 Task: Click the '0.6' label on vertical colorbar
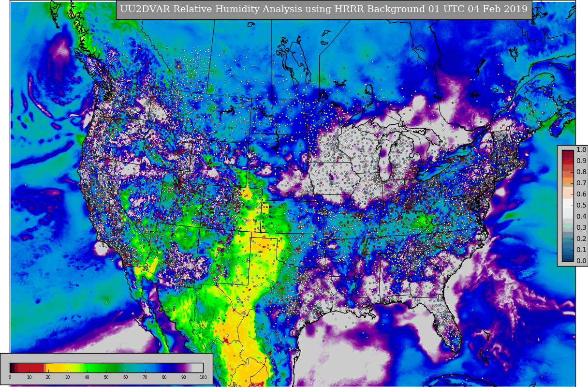click(x=581, y=194)
